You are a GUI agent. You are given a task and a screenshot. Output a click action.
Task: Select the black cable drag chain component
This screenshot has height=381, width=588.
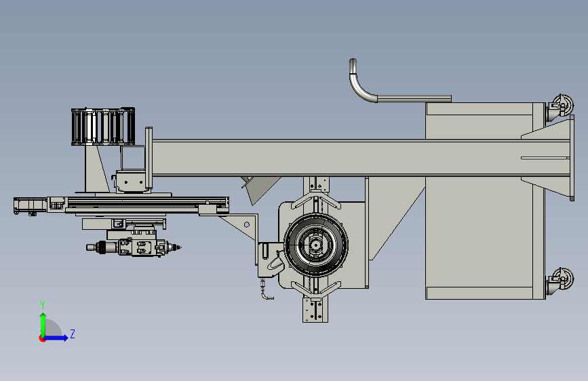tap(103, 127)
